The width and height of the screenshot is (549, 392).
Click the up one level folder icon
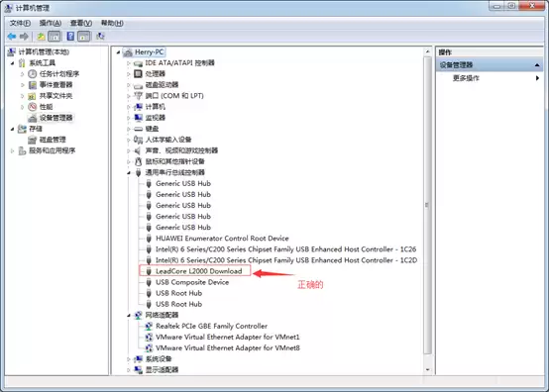[42, 37]
